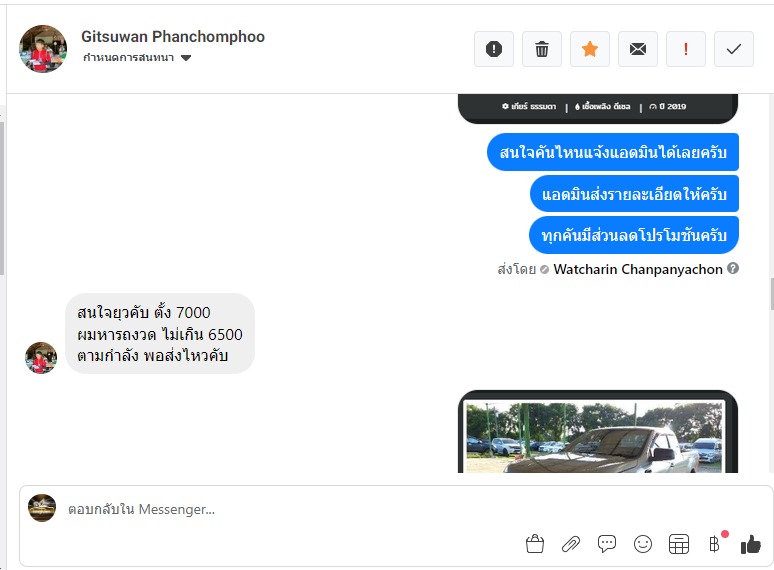Open Gitsuwan Phanchomphoo profile name

point(173,37)
